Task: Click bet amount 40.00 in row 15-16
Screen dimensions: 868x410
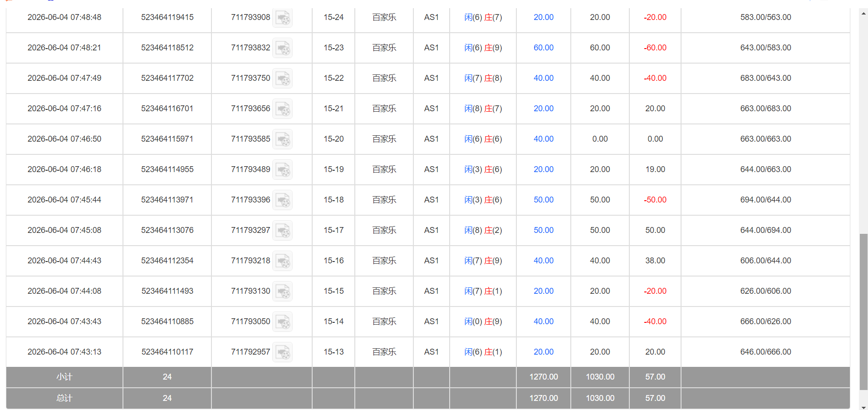Action: click(544, 261)
